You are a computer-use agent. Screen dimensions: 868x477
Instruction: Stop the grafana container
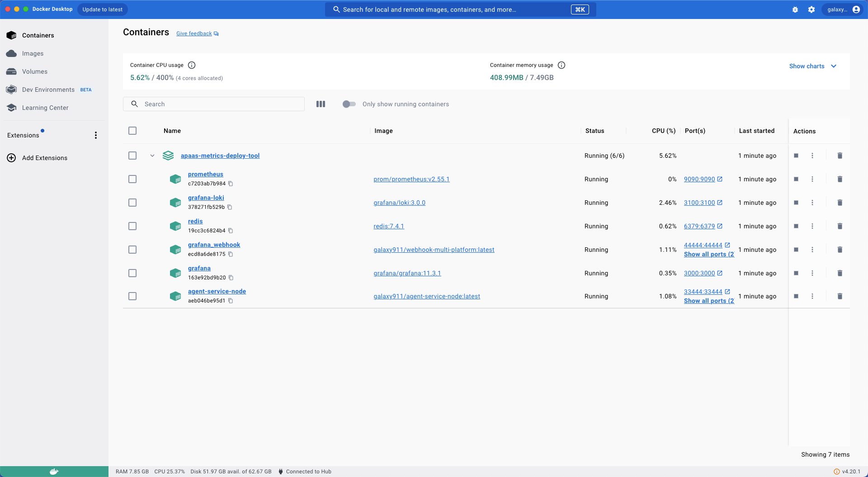(x=796, y=273)
